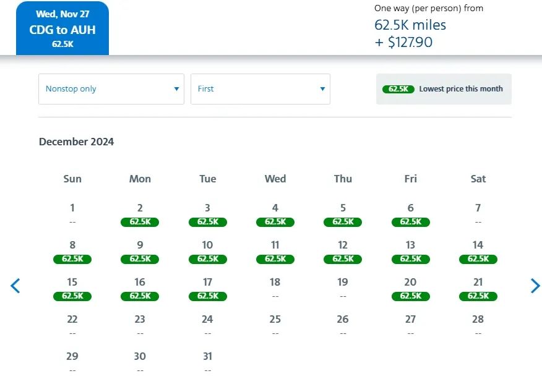
Task: Select Saturday December 21 at 62.5K
Action: [x=478, y=289]
